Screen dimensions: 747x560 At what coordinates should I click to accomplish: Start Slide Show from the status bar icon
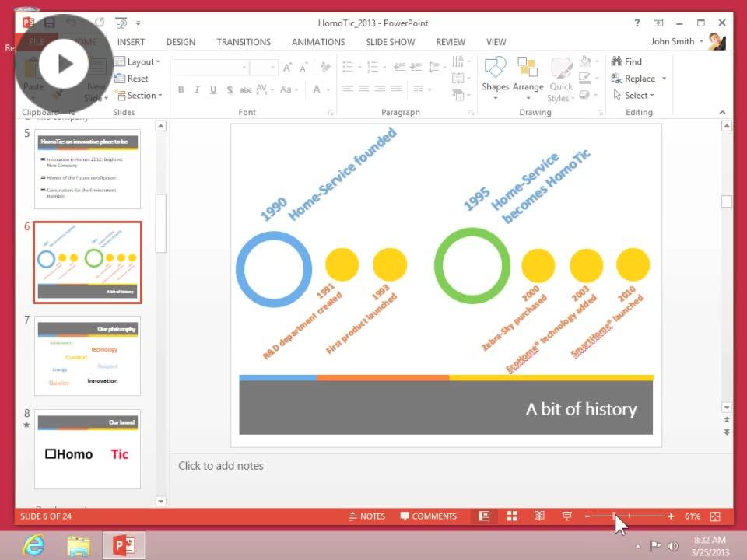pyautogui.click(x=567, y=516)
